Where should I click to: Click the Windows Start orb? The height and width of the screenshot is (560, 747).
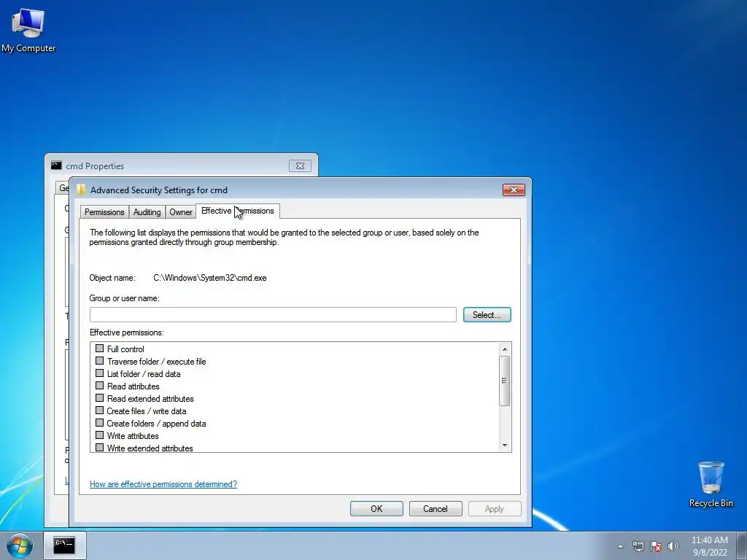(x=20, y=545)
